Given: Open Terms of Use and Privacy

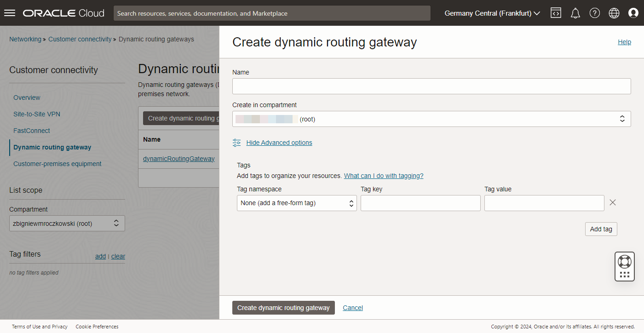Looking at the screenshot, I should point(40,327).
